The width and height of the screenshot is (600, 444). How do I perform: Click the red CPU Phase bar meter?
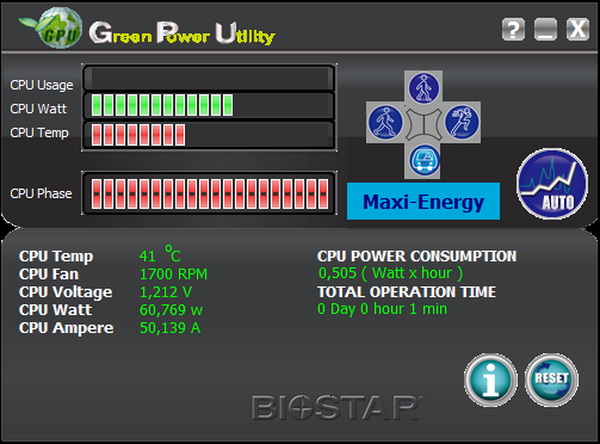tap(209, 193)
